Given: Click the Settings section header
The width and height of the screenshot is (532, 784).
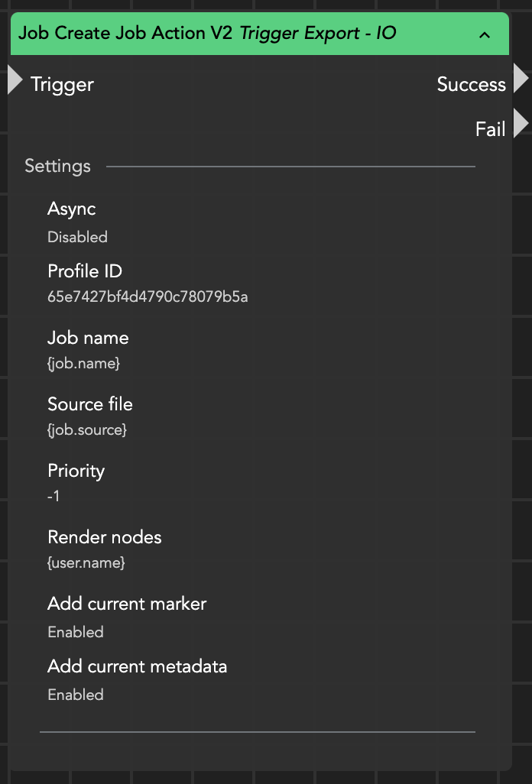Looking at the screenshot, I should 57,166.
